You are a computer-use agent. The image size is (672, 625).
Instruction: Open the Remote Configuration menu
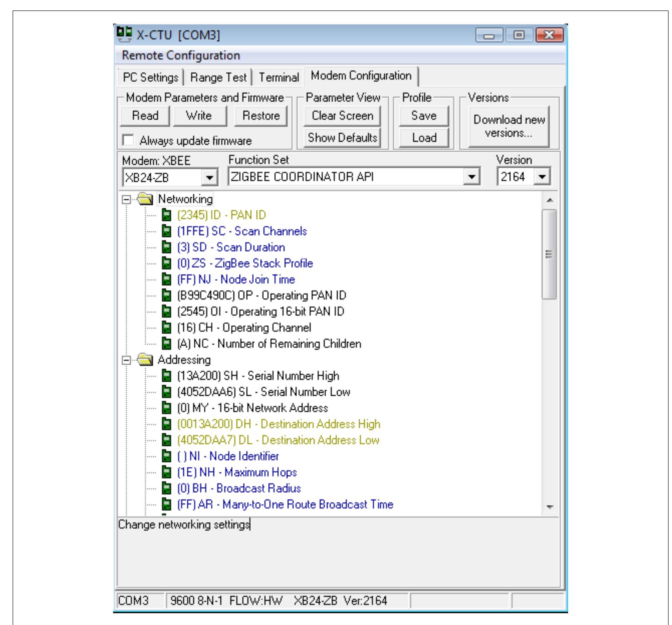tap(181, 55)
